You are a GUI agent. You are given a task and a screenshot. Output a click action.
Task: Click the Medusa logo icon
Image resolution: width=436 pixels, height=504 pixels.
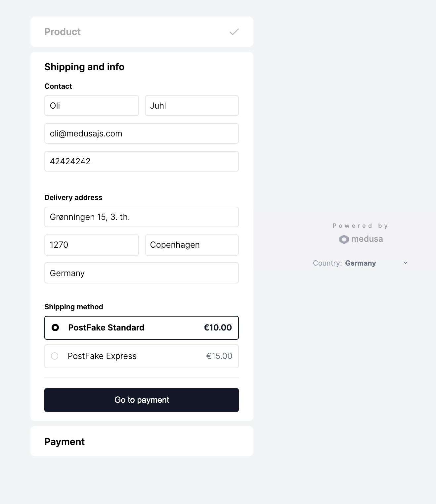[344, 239]
